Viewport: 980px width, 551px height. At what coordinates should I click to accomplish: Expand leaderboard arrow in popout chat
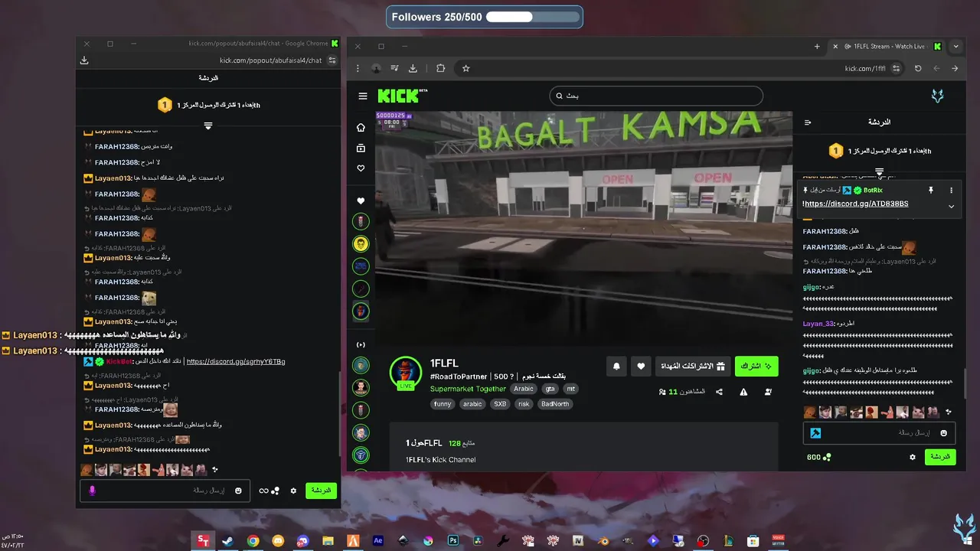tap(208, 126)
